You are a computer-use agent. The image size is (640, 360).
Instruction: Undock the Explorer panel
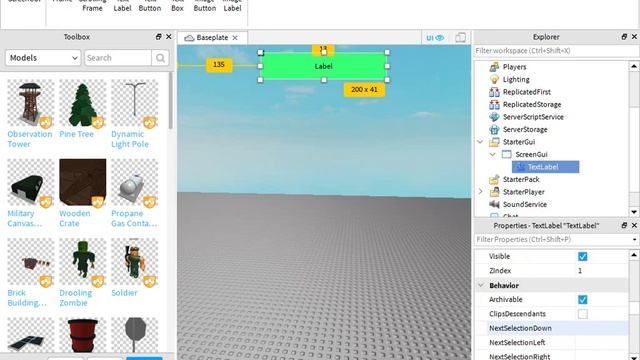[x=624, y=37]
